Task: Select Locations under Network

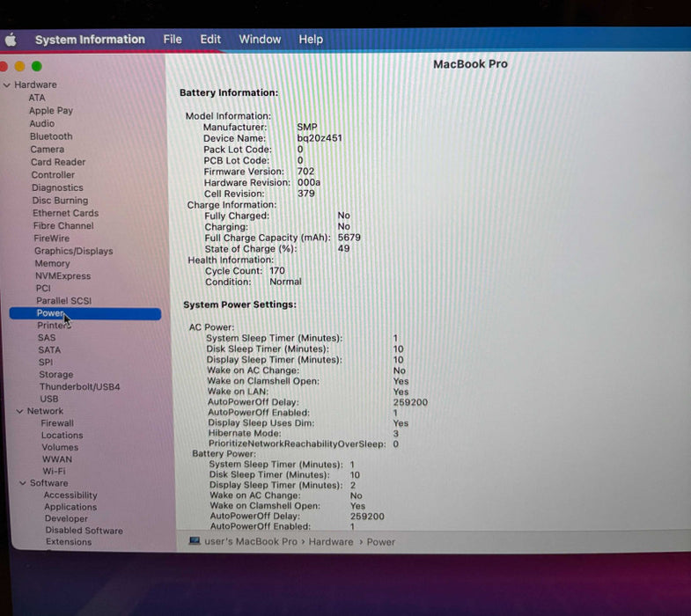Action: pos(62,435)
